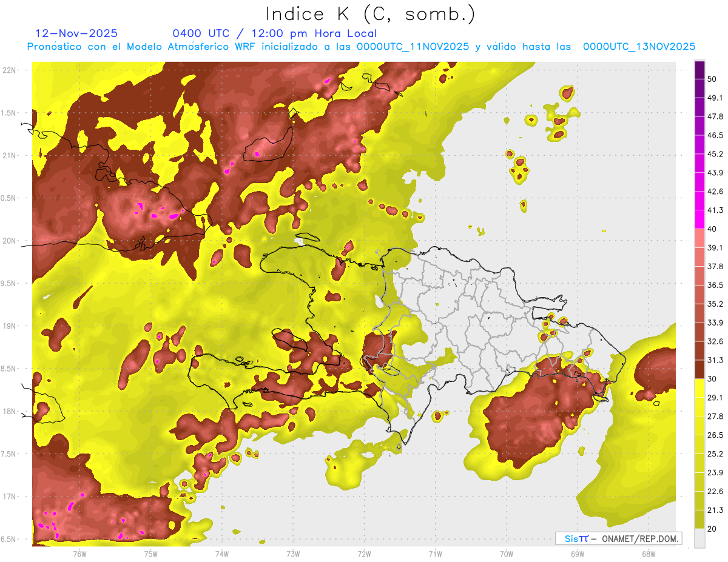Click the "22N" latitude label
This screenshot has width=728, height=562.
coord(9,70)
